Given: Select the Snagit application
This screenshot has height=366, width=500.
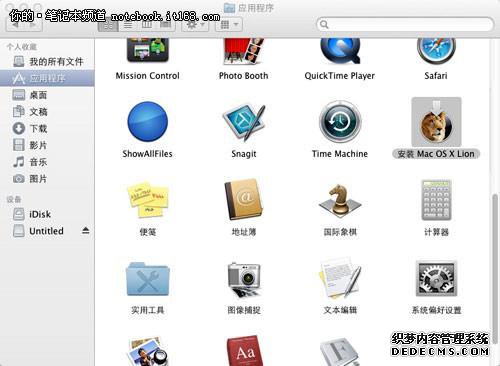Looking at the screenshot, I should tap(244, 122).
